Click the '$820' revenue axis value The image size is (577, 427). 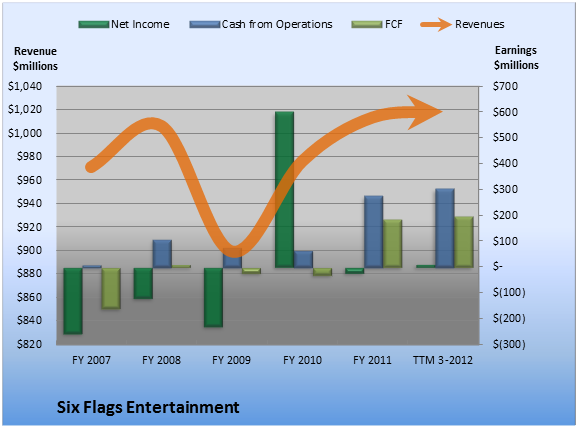point(29,344)
